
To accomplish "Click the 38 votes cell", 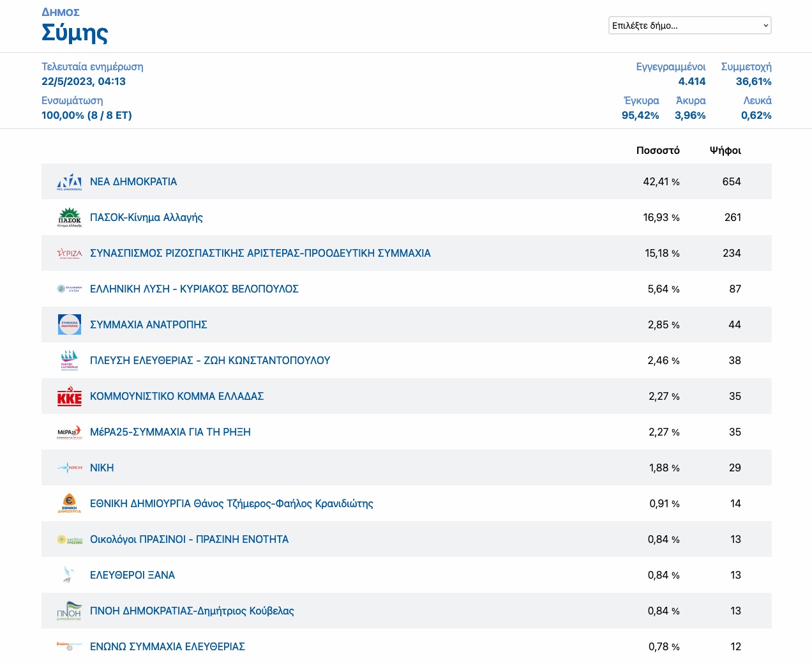I will [x=735, y=360].
